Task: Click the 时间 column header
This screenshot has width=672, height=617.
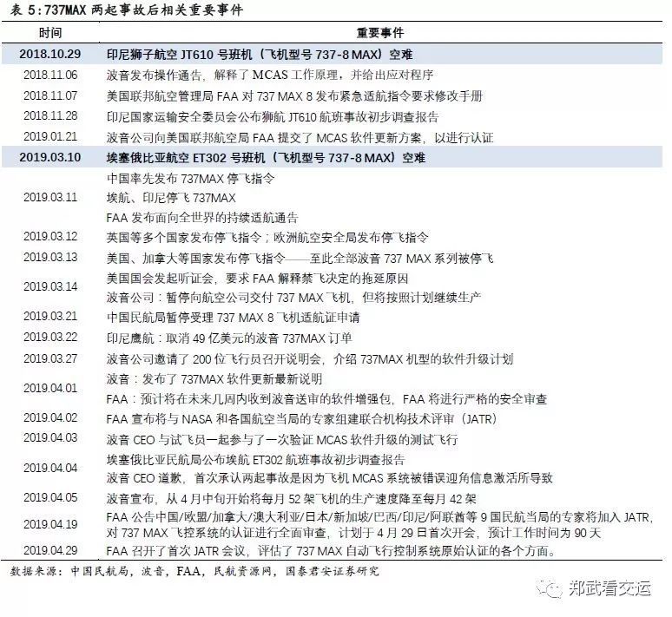Action: tap(50, 33)
